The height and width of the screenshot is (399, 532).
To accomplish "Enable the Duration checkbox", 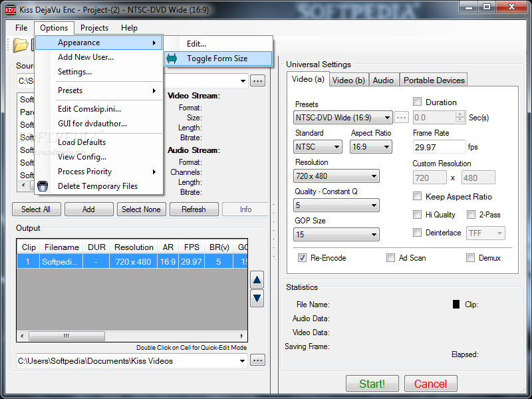I will 417,102.
